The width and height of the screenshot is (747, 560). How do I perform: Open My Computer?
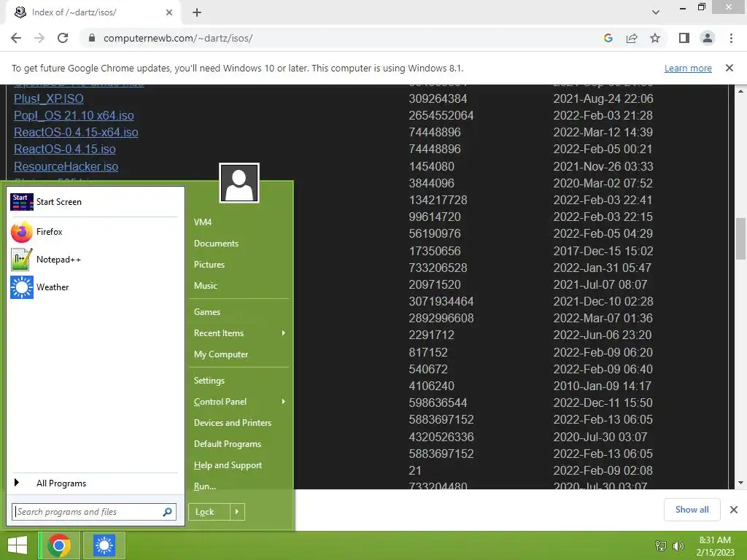(221, 354)
